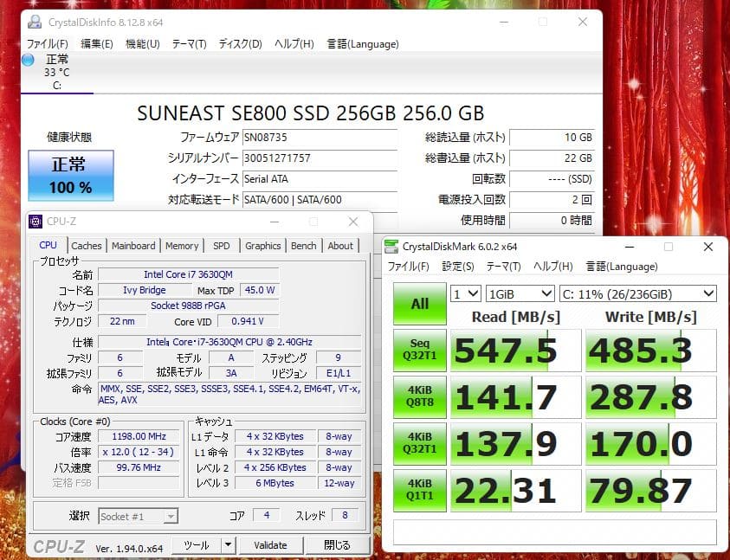Switch to the Mainboard tab in CPU-Z
The image size is (730, 560).
(133, 246)
